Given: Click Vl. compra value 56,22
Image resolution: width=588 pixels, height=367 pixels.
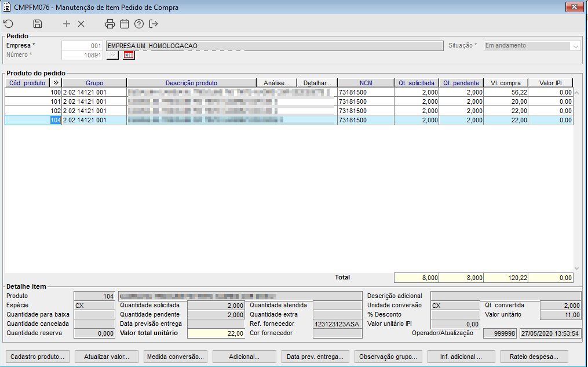Looking at the screenshot, I should coord(506,92).
